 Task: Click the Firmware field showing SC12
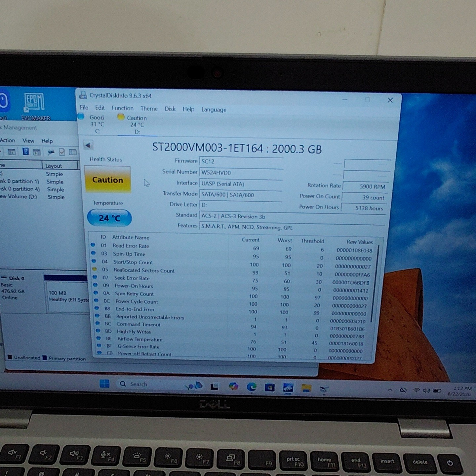(241, 162)
